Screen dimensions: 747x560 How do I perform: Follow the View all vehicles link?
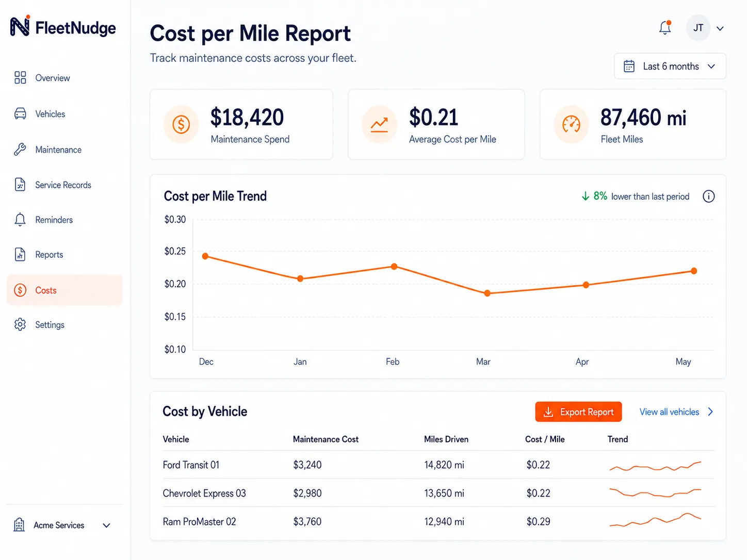(676, 412)
